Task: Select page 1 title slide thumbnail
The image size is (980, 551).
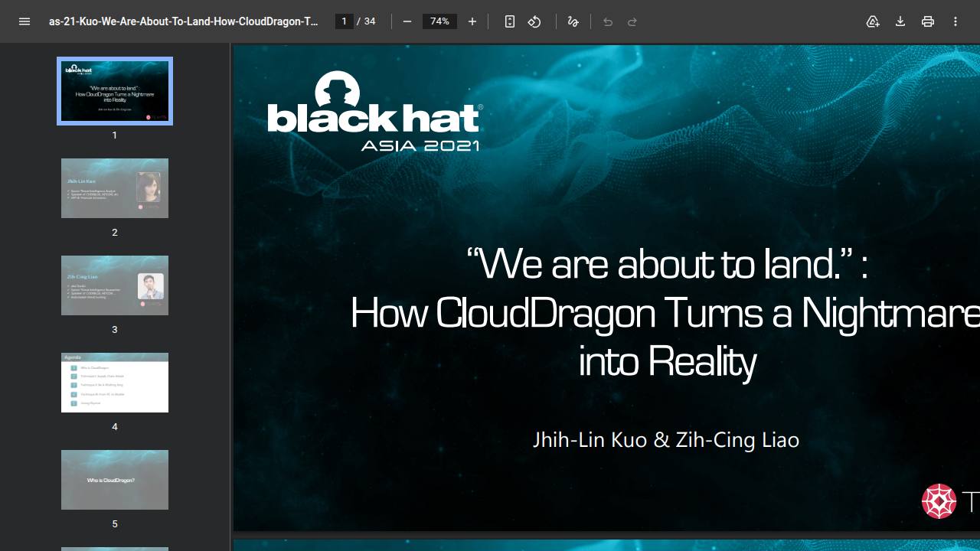Action: (x=115, y=91)
